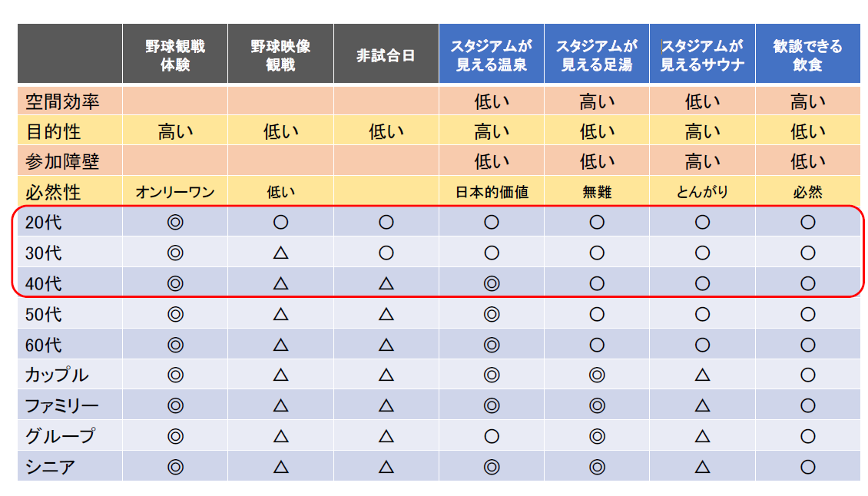Viewport: 868px width, 496px height.
Task: Click the 野球観戦体験 column header
Action: click(175, 55)
